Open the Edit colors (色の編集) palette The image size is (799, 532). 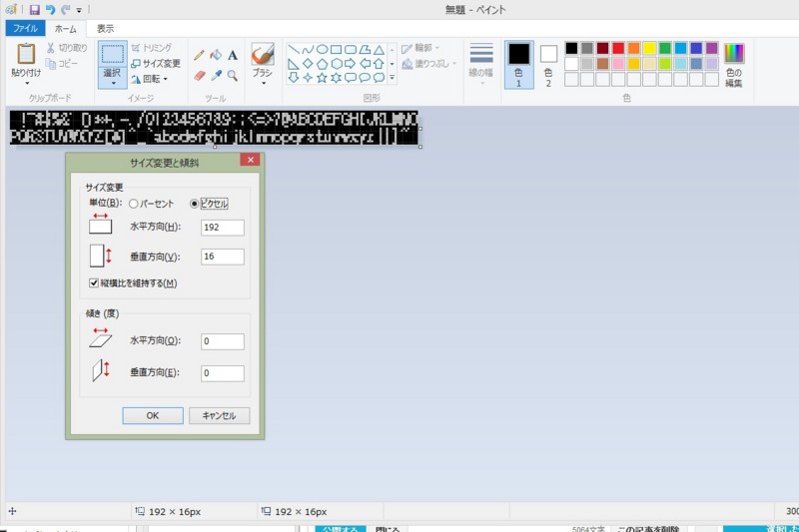[734, 65]
